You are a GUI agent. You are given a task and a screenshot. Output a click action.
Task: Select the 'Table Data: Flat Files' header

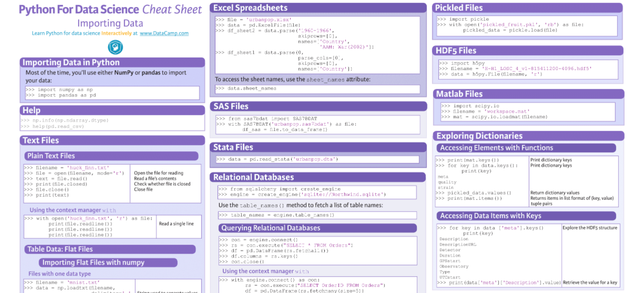click(110, 249)
